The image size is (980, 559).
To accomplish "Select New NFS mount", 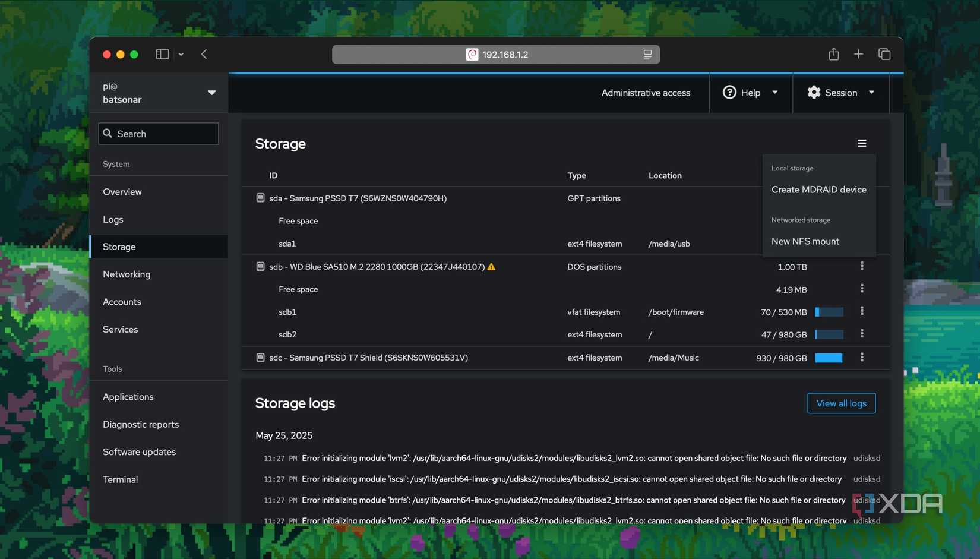I will click(x=805, y=241).
